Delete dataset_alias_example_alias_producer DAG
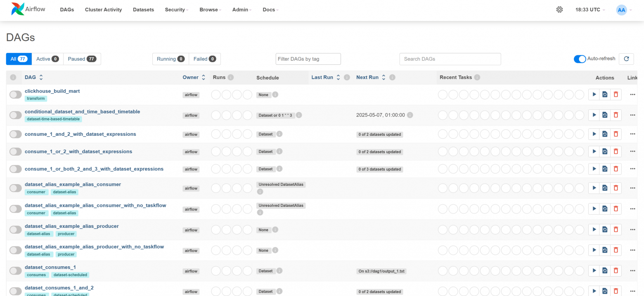 point(616,230)
